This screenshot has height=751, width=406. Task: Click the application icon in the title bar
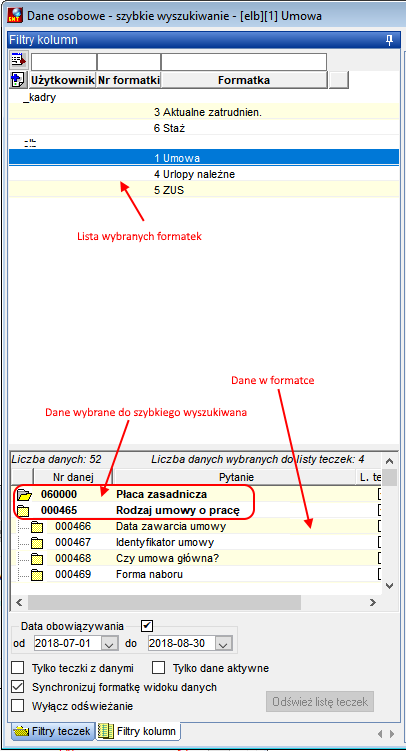coord(14,15)
